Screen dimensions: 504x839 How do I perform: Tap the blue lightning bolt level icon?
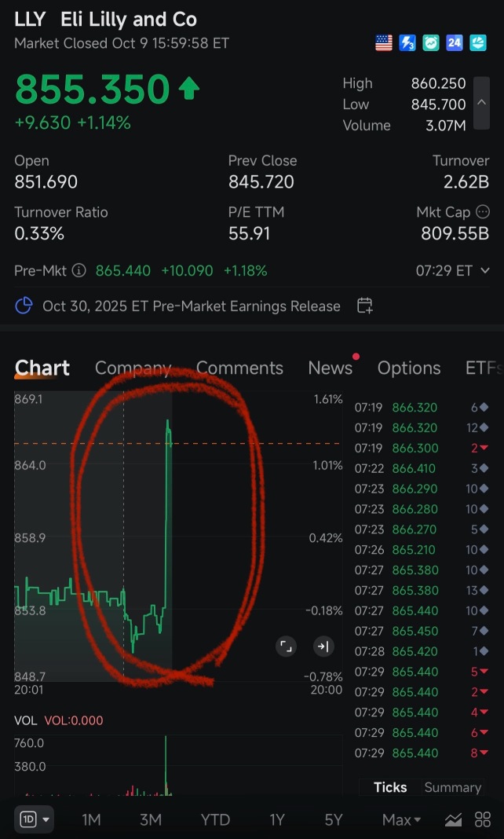[x=407, y=43]
